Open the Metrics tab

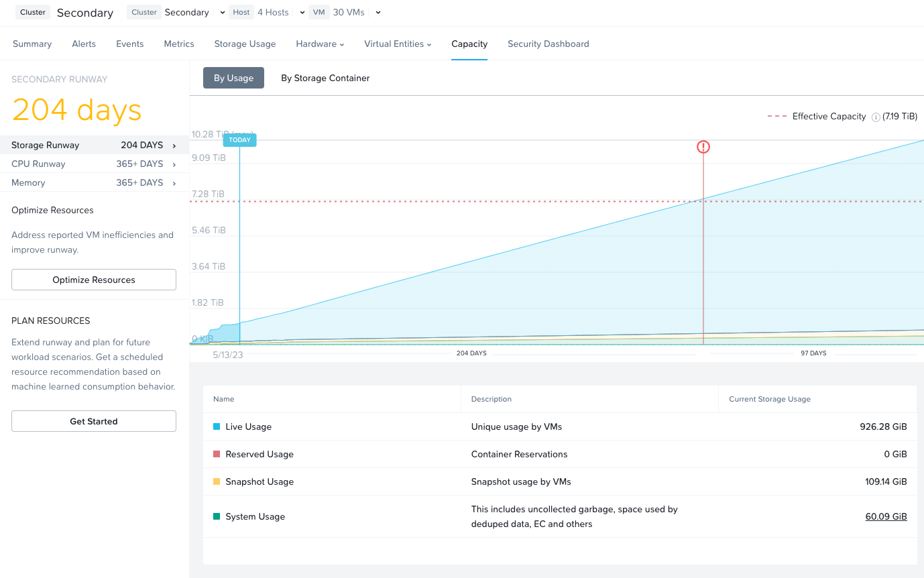pos(178,44)
